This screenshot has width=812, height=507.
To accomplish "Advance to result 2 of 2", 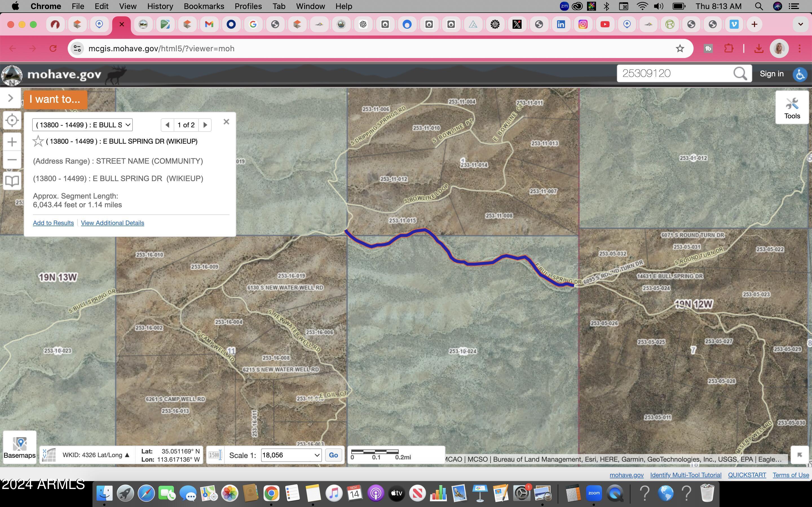I will 205,125.
